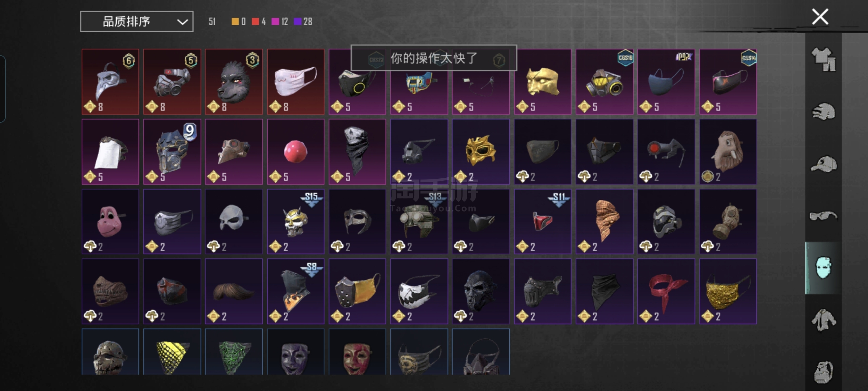Select the baseball cap category icon

point(823,164)
